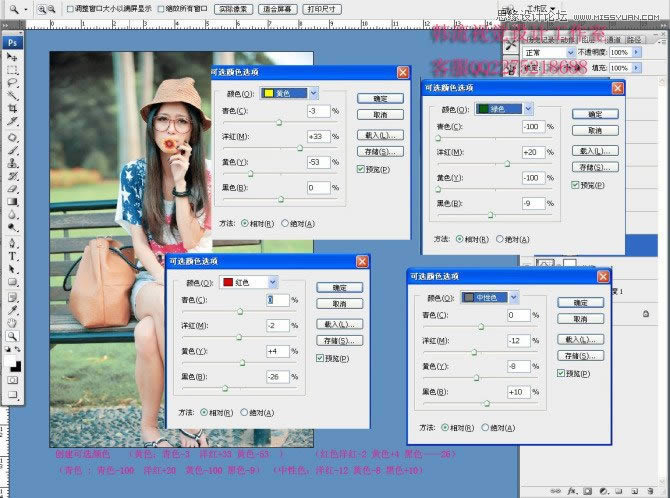Select the Move tool in toolbox

[12, 56]
